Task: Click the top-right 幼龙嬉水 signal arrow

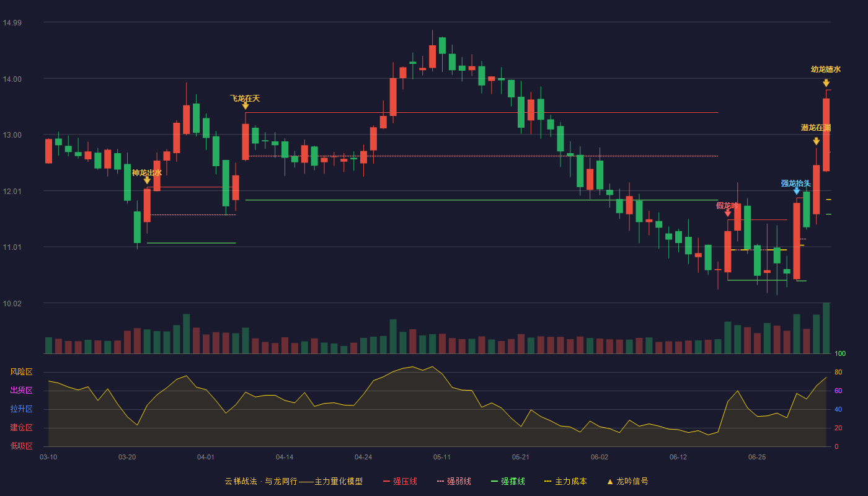Action: tap(826, 83)
